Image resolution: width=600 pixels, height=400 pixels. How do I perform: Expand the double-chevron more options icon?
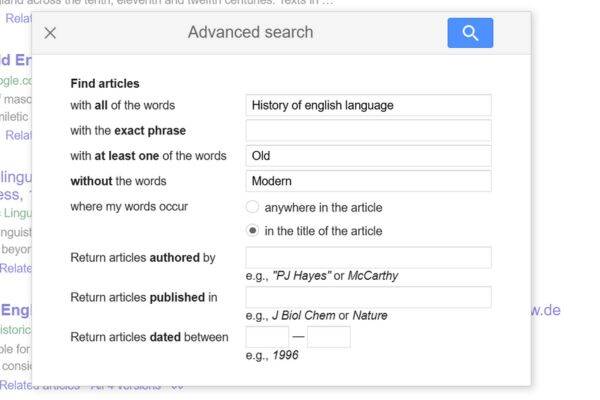tap(178, 386)
